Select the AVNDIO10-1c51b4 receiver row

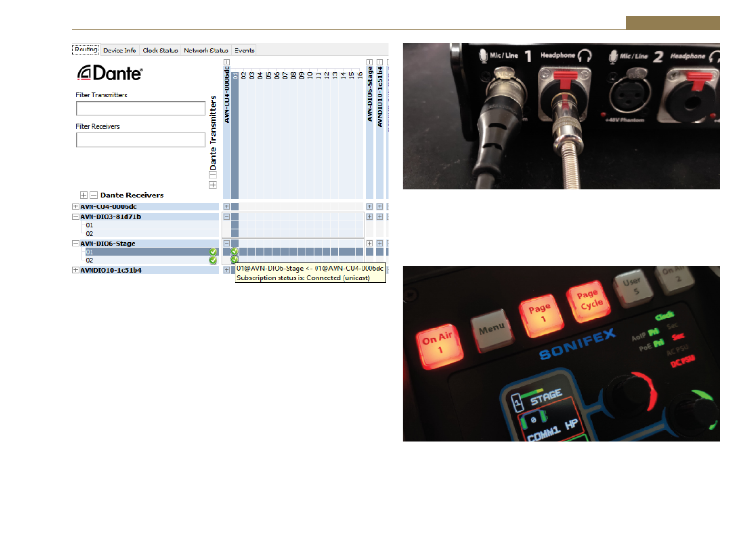click(x=145, y=270)
